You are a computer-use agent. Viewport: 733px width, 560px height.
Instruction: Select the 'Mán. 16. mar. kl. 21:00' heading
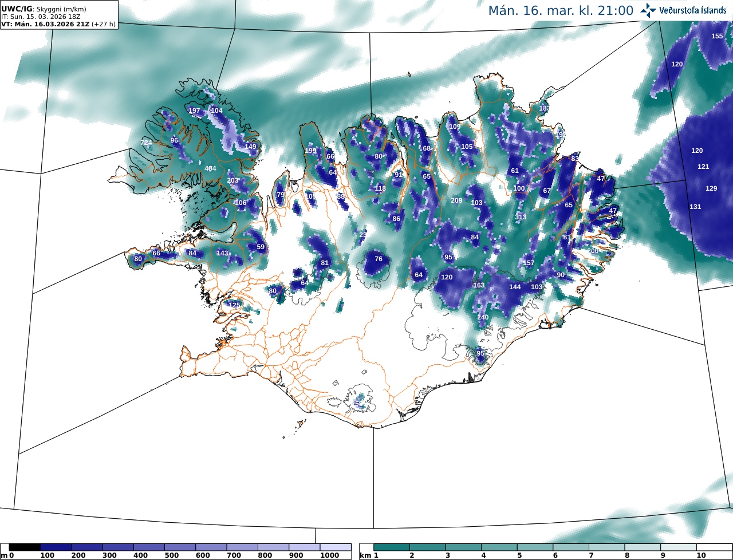click(x=561, y=10)
